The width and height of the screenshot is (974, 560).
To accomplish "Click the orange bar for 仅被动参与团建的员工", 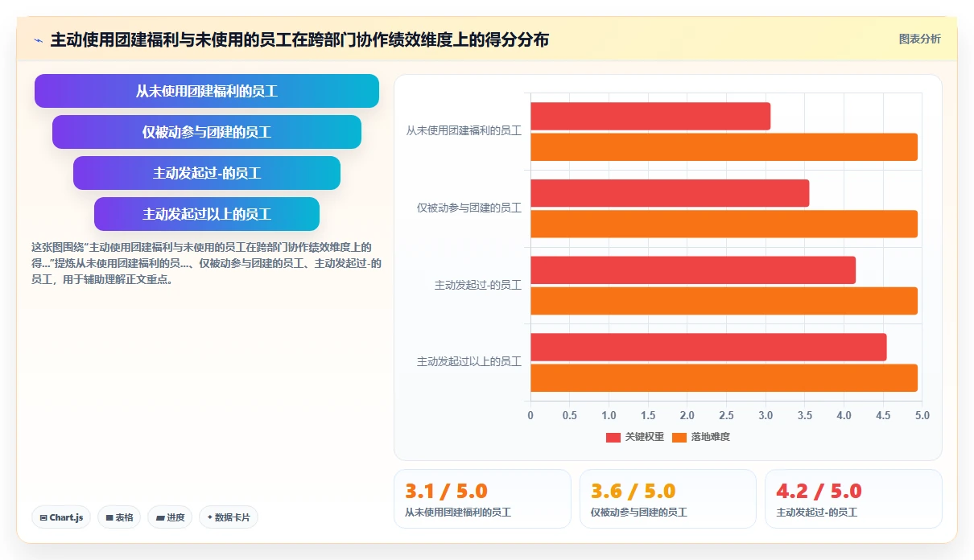I will pyautogui.click(x=724, y=224).
